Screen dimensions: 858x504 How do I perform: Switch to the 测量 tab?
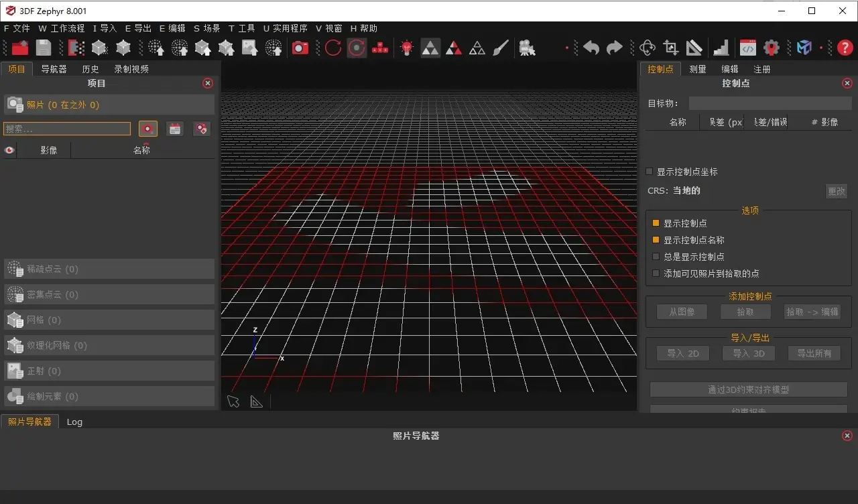click(x=697, y=68)
